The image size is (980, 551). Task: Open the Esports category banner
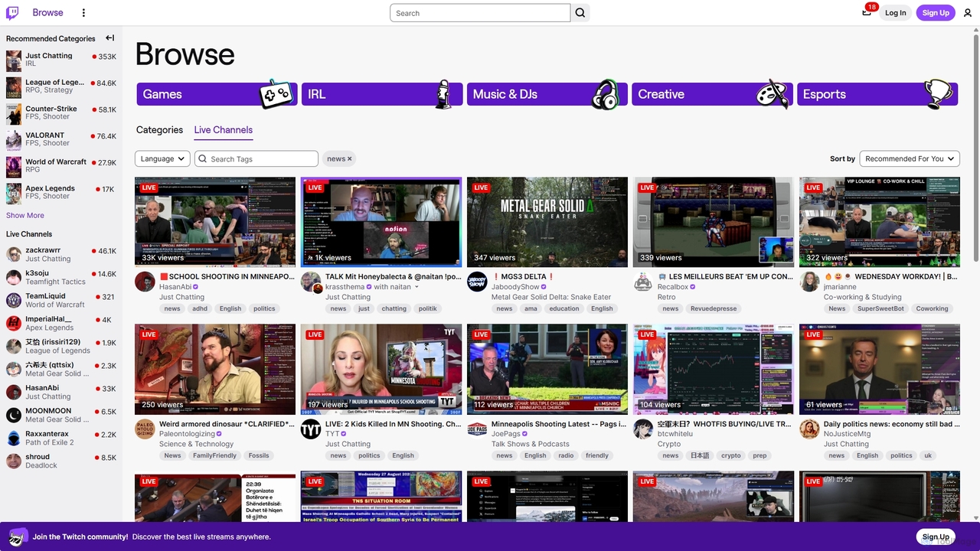click(x=877, y=94)
